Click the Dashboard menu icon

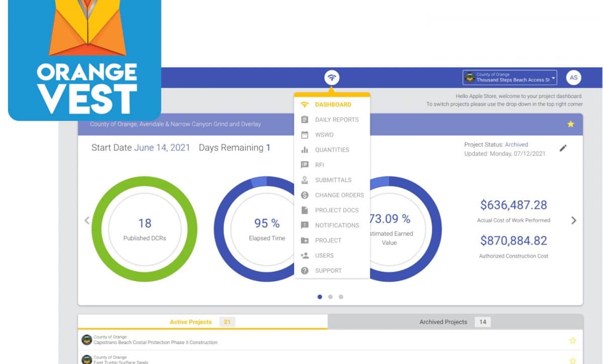point(305,104)
